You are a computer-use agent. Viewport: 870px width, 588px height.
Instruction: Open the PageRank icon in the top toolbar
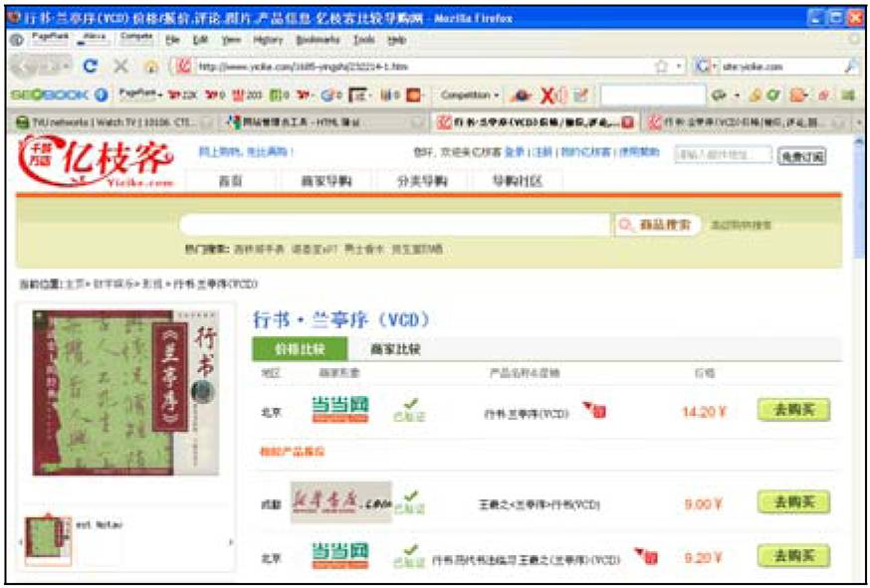pos(49,38)
